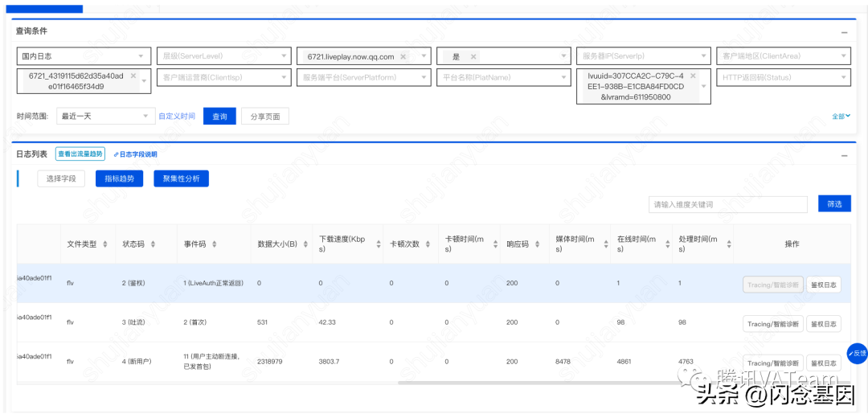The height and width of the screenshot is (418, 868).
Task: Sort by 数据大小(B) column
Action: [x=306, y=244]
